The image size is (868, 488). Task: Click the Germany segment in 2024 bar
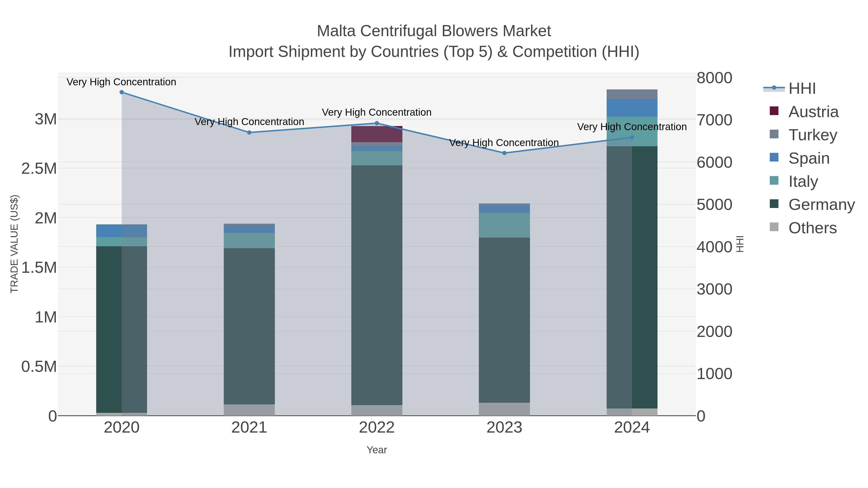(x=632, y=278)
